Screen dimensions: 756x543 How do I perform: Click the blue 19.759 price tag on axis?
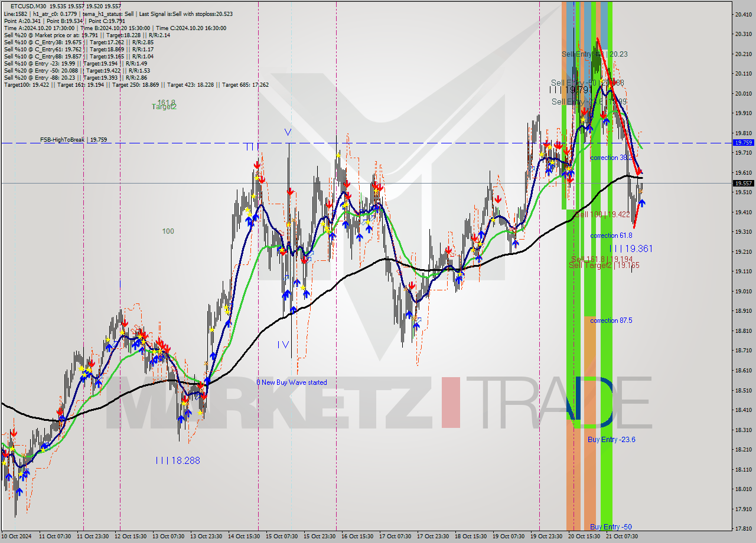click(x=743, y=143)
